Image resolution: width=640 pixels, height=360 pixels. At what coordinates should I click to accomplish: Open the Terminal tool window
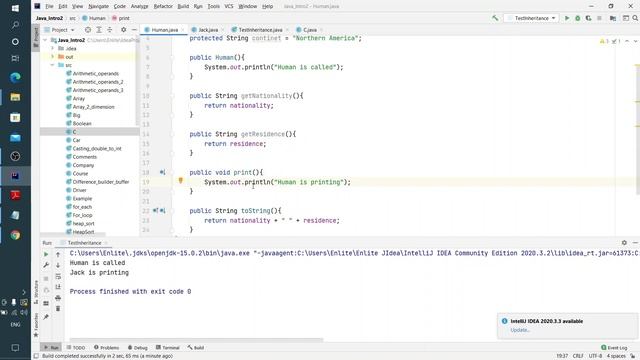coord(168,348)
